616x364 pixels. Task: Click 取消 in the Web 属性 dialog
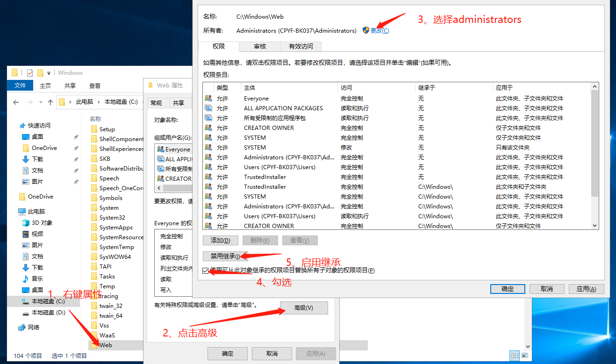click(x=272, y=354)
